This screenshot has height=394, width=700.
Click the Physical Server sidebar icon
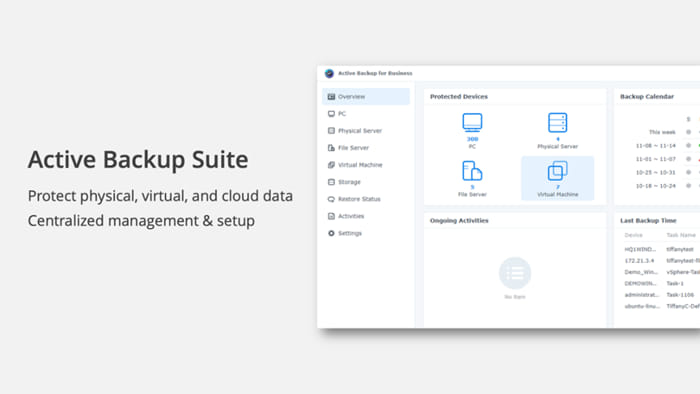[x=331, y=131]
